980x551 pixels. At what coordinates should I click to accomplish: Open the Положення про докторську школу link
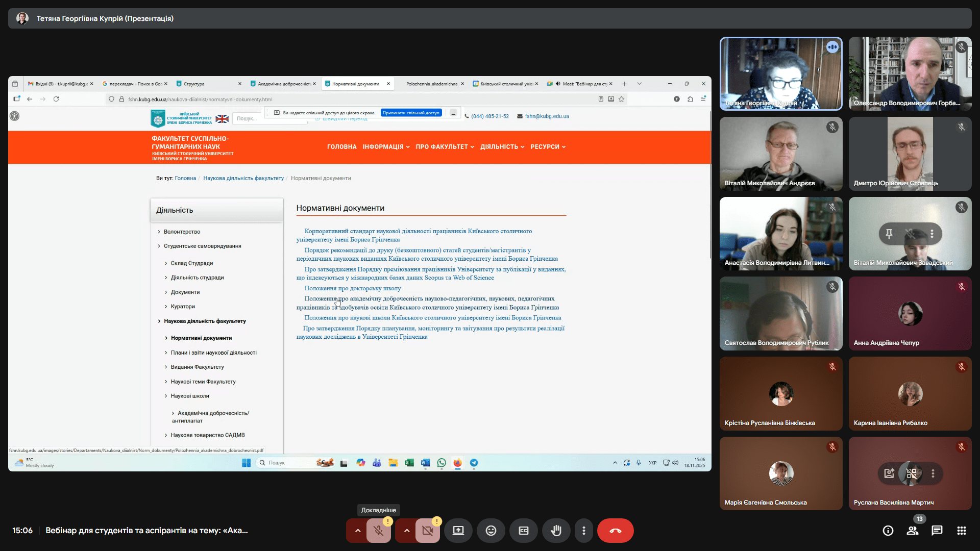click(x=352, y=288)
